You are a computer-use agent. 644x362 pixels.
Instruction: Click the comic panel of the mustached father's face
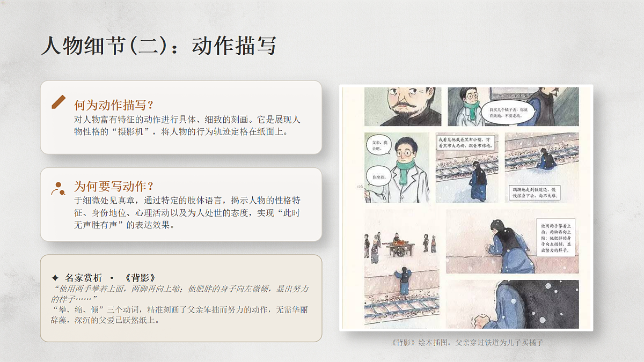tap(402, 106)
